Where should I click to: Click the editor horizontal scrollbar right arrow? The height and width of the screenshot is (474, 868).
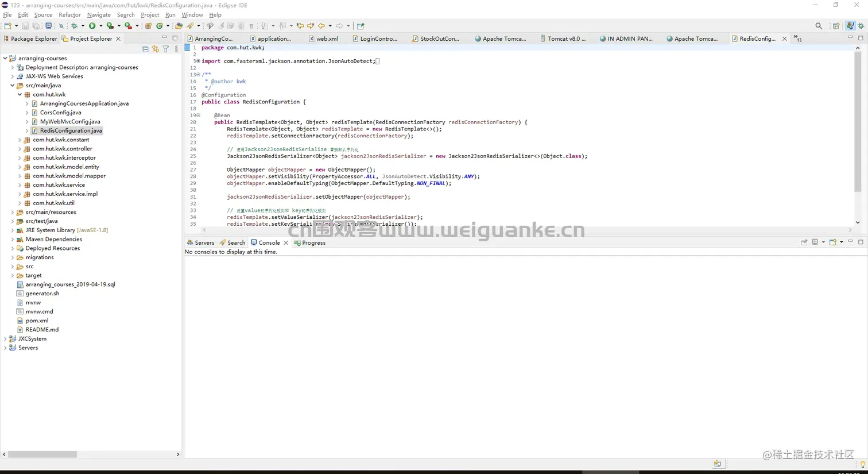tap(851, 230)
